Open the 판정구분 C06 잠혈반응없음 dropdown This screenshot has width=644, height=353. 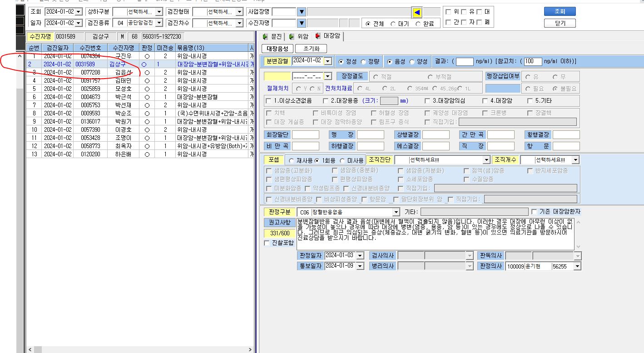(396, 212)
